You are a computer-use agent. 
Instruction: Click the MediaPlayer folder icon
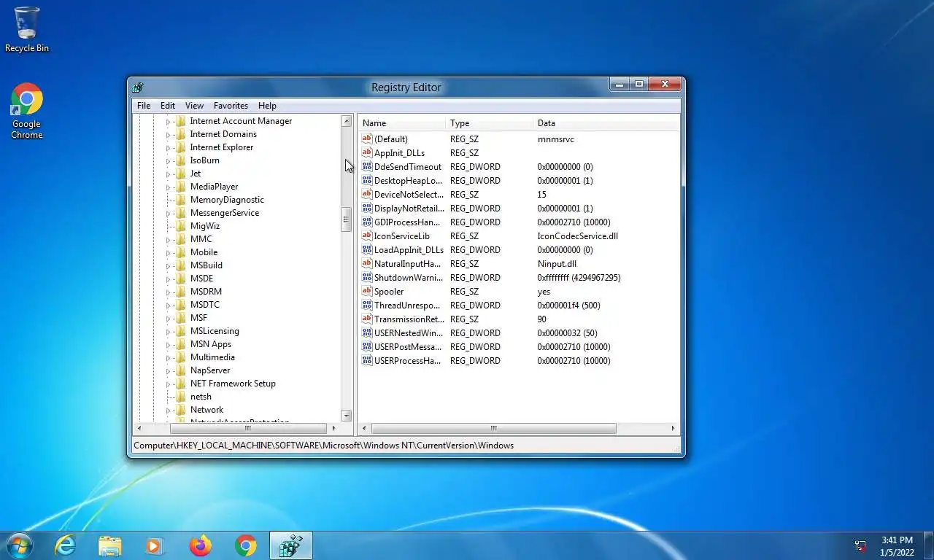pos(180,187)
